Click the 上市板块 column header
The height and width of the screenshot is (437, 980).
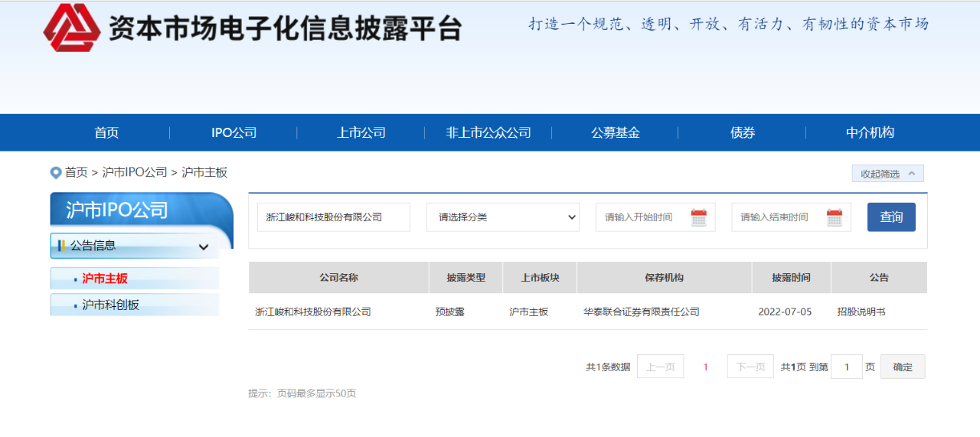(540, 278)
